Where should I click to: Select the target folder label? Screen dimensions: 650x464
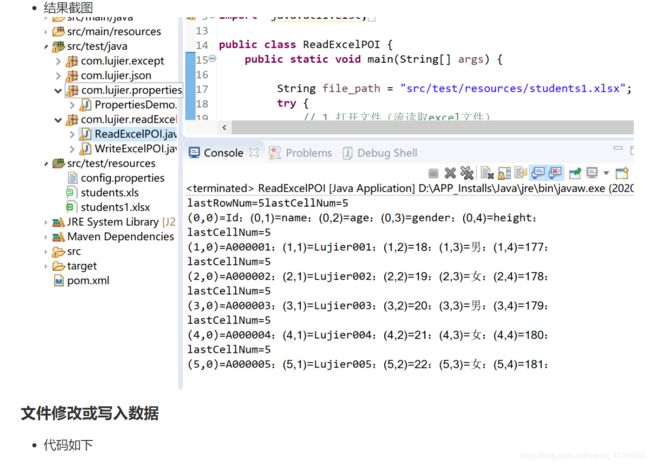(x=82, y=266)
